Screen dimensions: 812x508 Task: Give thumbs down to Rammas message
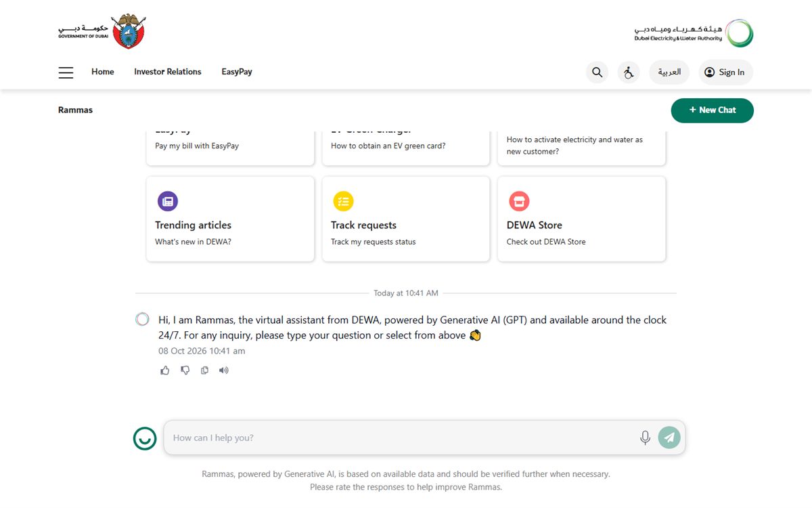point(185,371)
